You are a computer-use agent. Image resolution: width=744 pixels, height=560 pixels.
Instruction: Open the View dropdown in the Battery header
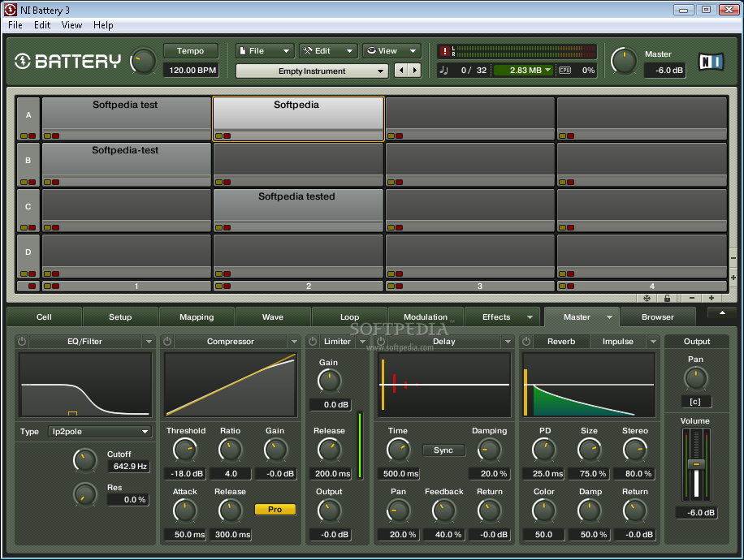click(392, 51)
